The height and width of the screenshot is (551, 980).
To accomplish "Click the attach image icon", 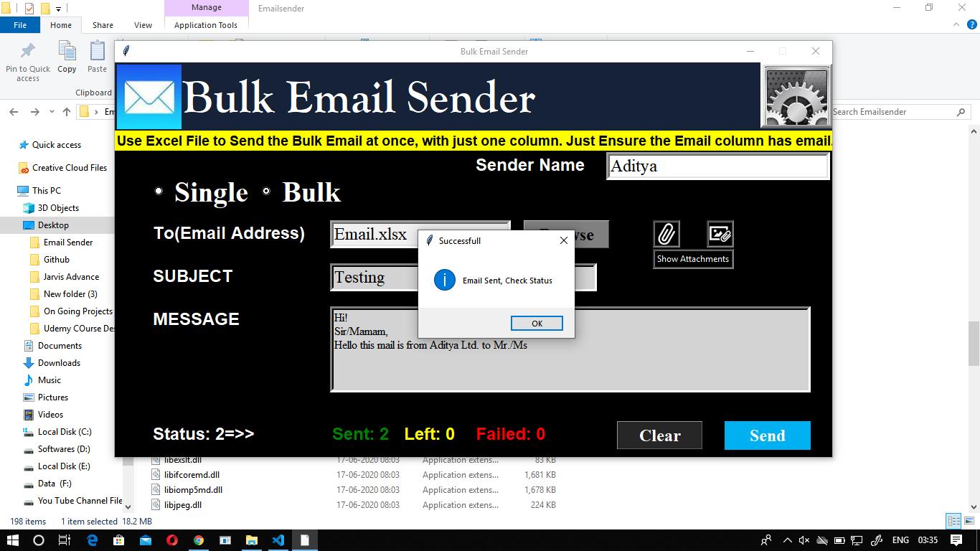I will pos(720,234).
